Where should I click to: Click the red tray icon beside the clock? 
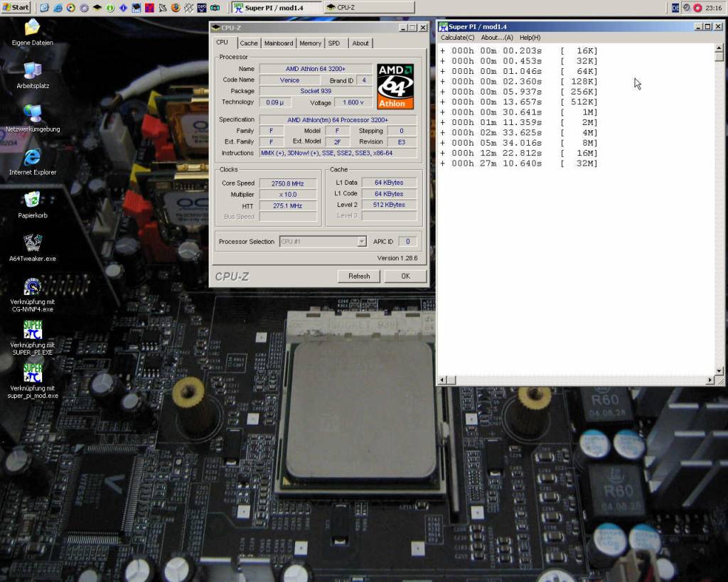[x=697, y=7]
